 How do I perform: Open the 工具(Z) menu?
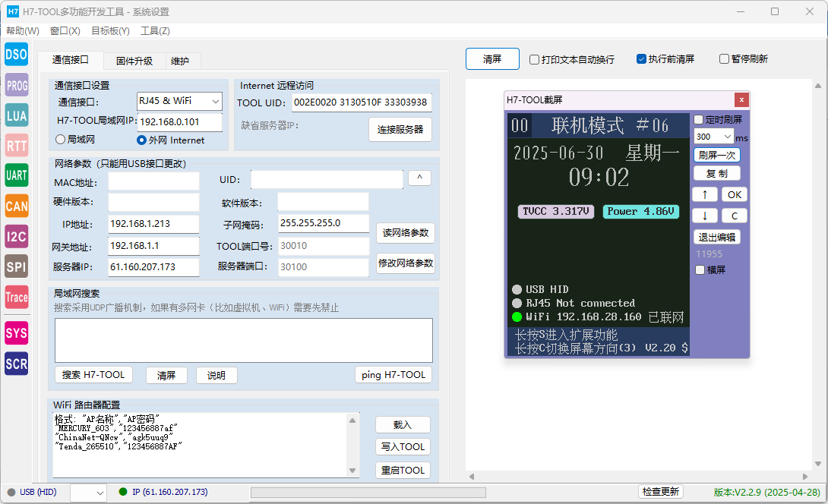(x=155, y=30)
